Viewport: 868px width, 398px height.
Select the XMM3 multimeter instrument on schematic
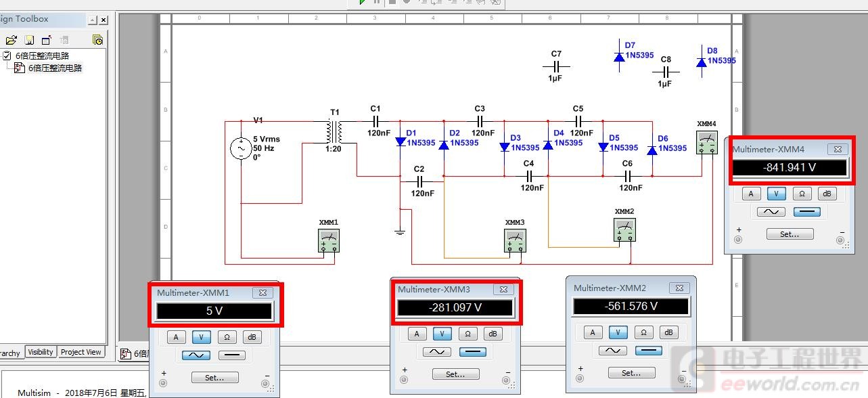[515, 241]
